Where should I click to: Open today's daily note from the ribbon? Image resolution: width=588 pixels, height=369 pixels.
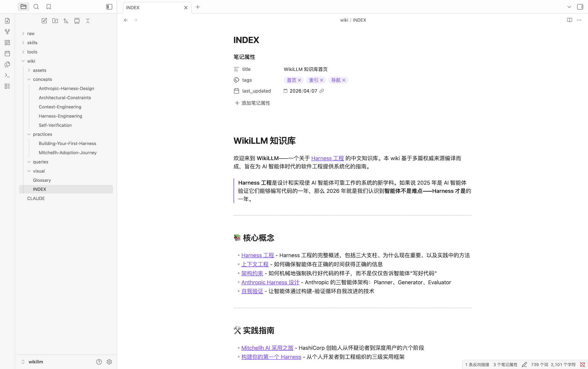(7, 54)
